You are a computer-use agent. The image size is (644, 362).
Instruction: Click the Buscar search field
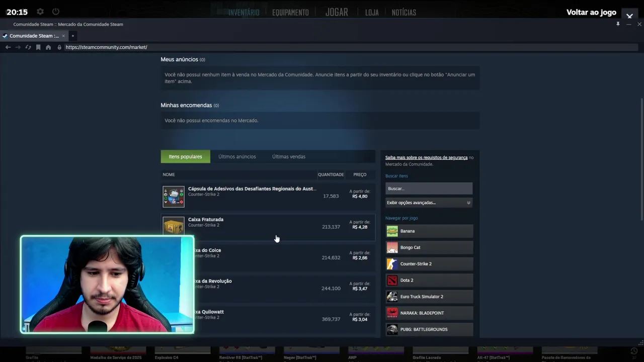click(429, 189)
